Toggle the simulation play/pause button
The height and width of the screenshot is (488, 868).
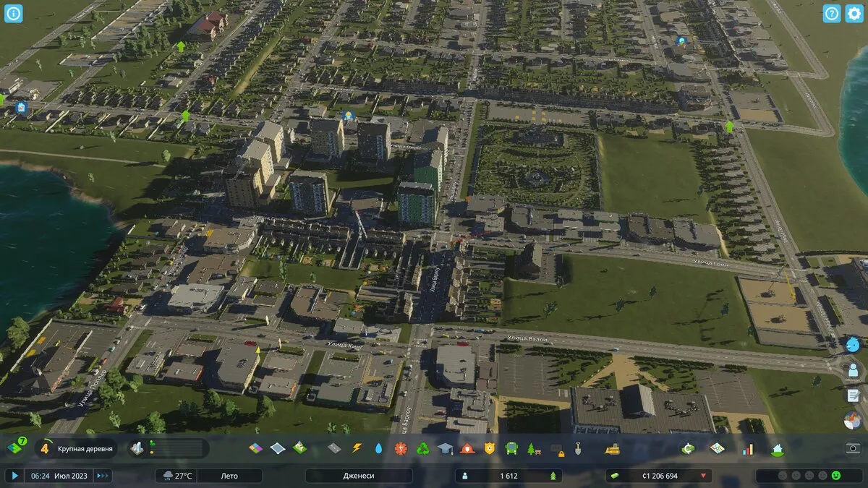pyautogui.click(x=14, y=476)
